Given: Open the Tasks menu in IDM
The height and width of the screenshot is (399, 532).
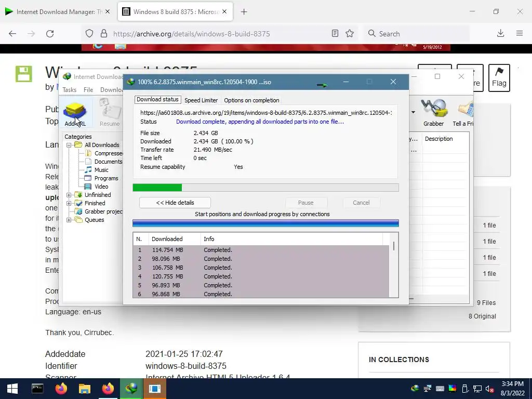Looking at the screenshot, I should click(69, 89).
